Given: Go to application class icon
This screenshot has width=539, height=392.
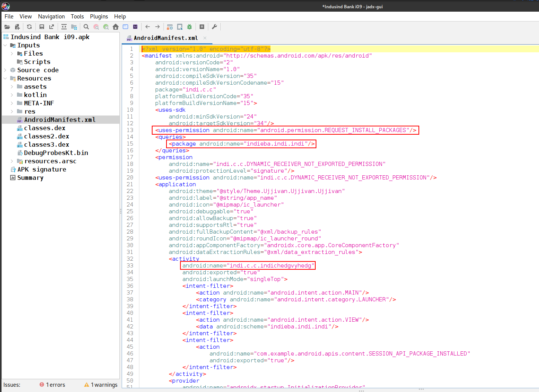Looking at the screenshot, I should coord(125,27).
